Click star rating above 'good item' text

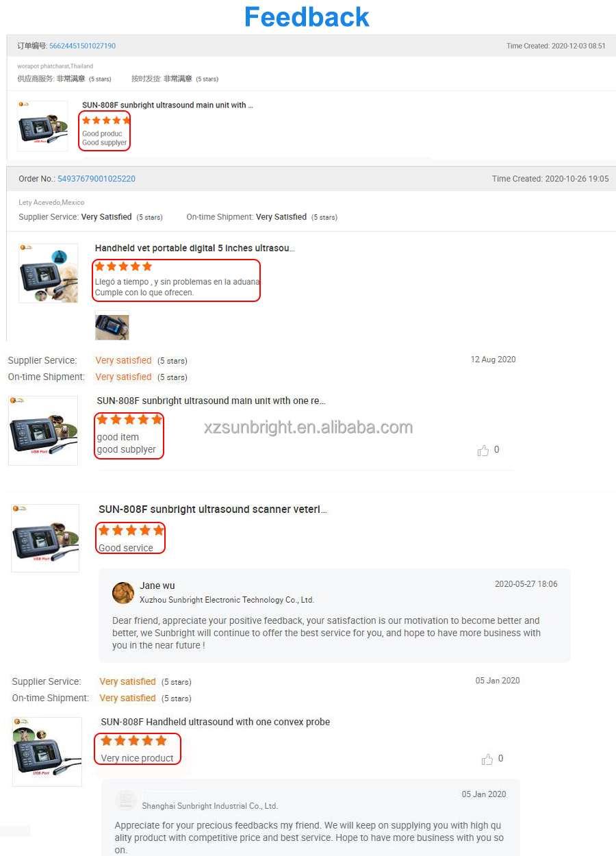click(x=130, y=419)
